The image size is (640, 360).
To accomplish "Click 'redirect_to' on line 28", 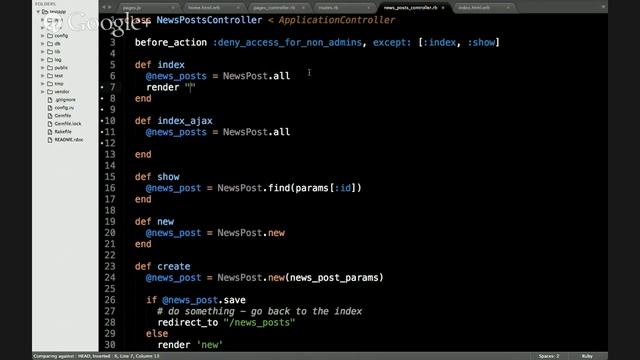I will tap(188, 322).
